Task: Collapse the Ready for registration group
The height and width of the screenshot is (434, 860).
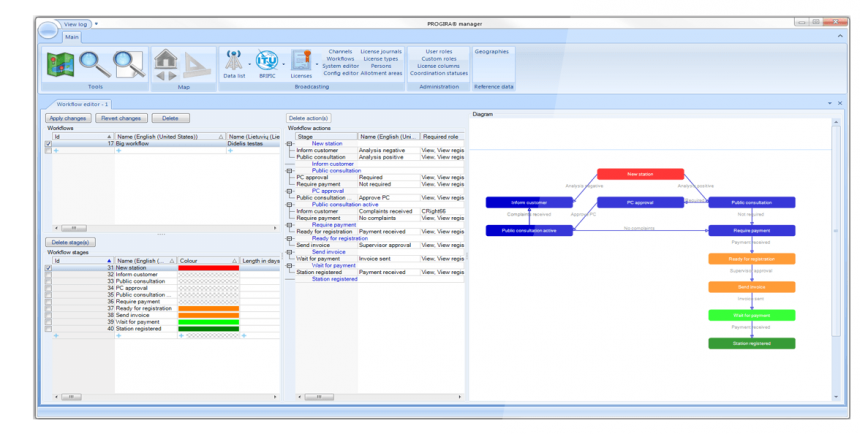Action: pos(290,239)
